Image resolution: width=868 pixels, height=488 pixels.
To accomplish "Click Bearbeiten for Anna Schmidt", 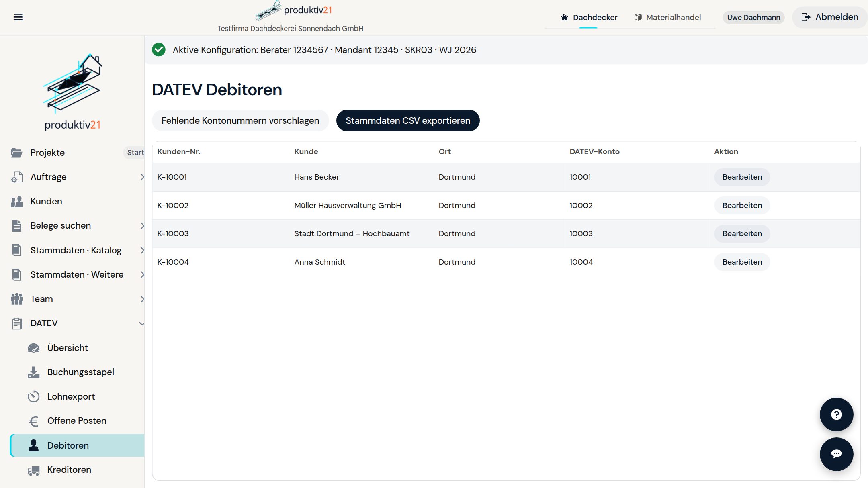I will click(x=742, y=262).
